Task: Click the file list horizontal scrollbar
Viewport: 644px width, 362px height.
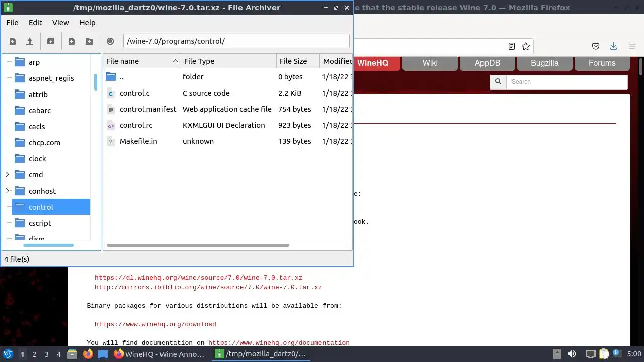Action: tap(198, 245)
